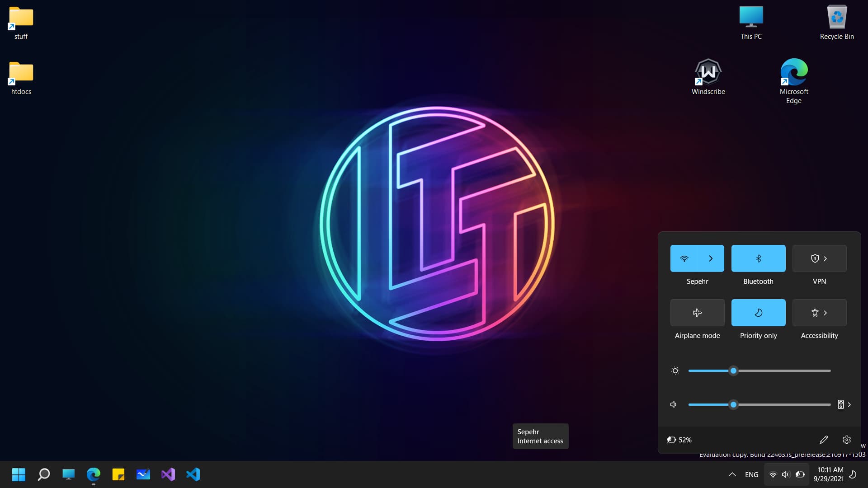
Task: Toggle Bluetooth off
Action: [758, 258]
